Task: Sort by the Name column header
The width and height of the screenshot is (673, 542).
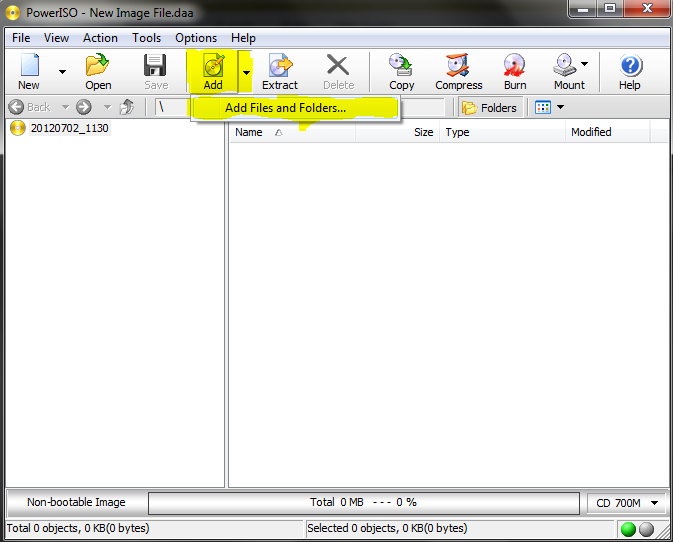Action: (292, 132)
